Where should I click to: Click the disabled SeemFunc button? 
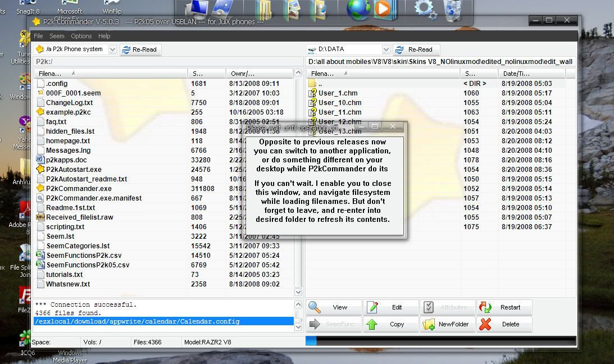tap(334, 324)
